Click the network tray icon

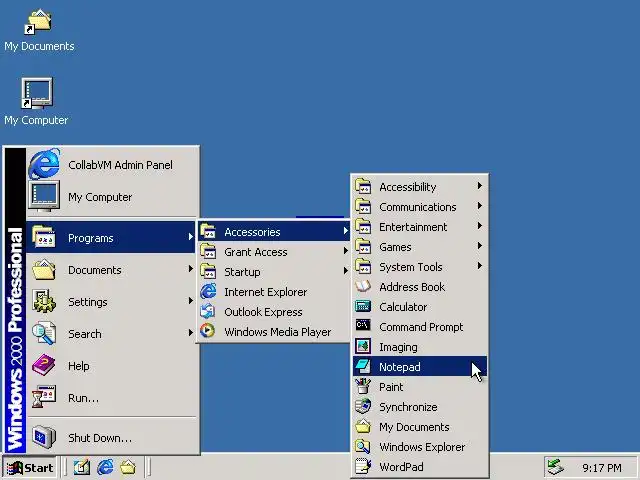(x=556, y=467)
